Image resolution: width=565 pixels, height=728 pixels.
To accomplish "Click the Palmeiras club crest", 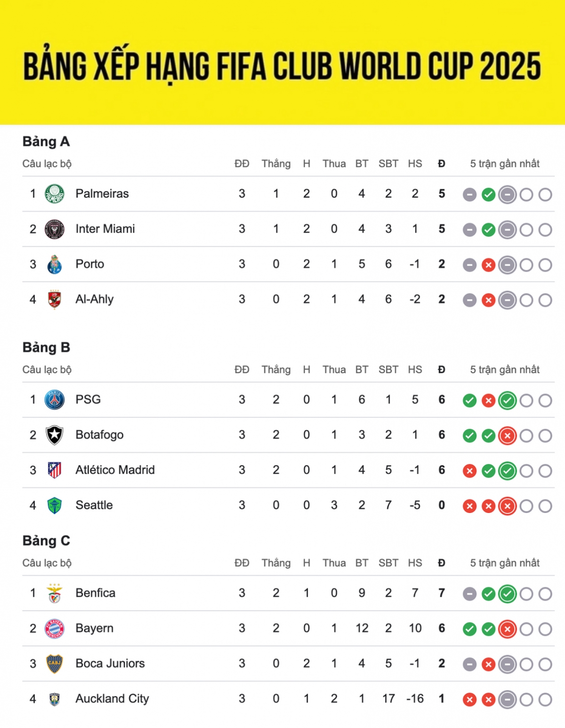I will click(x=55, y=194).
